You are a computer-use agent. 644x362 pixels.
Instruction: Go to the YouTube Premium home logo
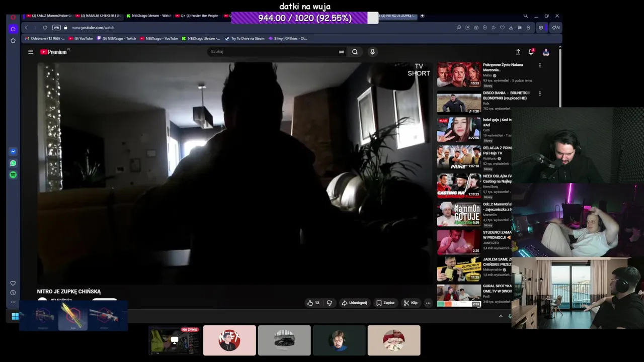pos(54,52)
